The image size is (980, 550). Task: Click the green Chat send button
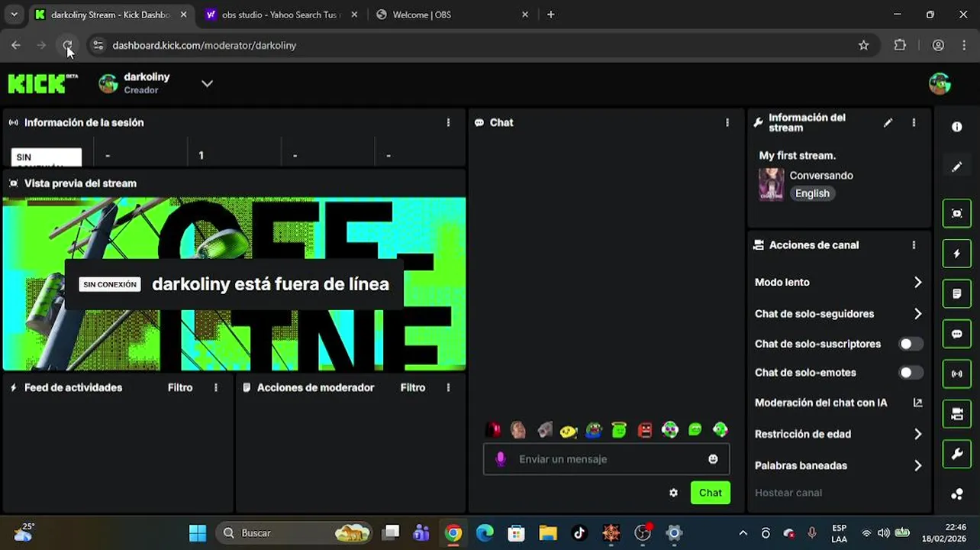(711, 493)
